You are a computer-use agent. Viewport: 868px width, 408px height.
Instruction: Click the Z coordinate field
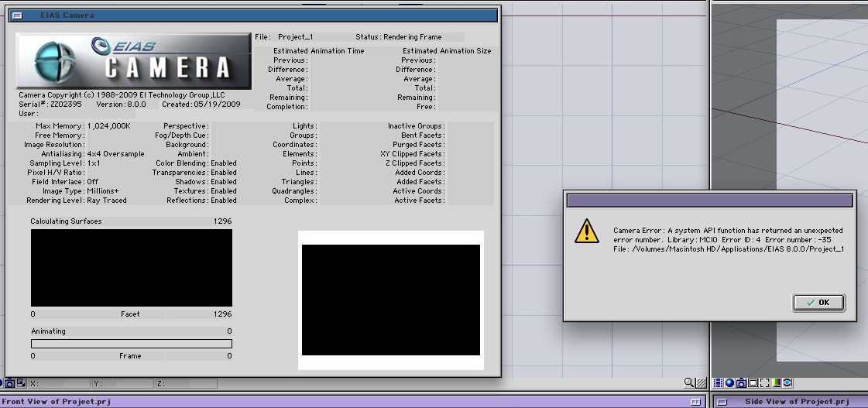(x=186, y=383)
